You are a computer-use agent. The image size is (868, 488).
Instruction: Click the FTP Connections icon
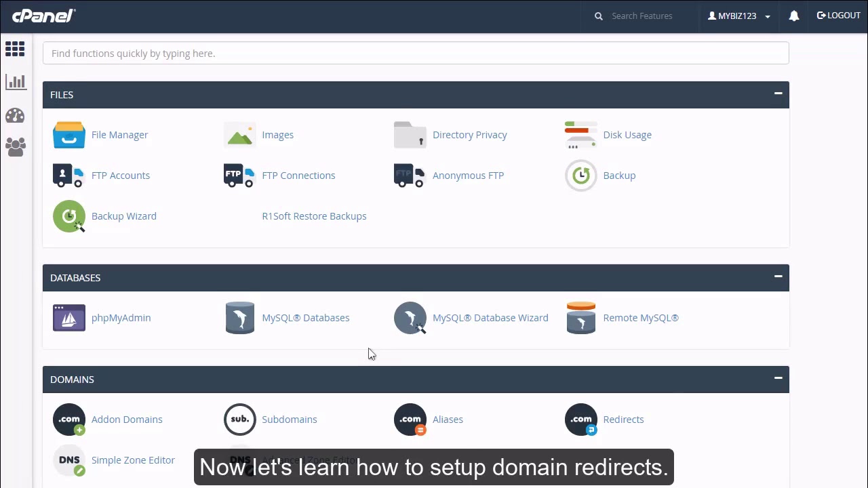point(239,176)
